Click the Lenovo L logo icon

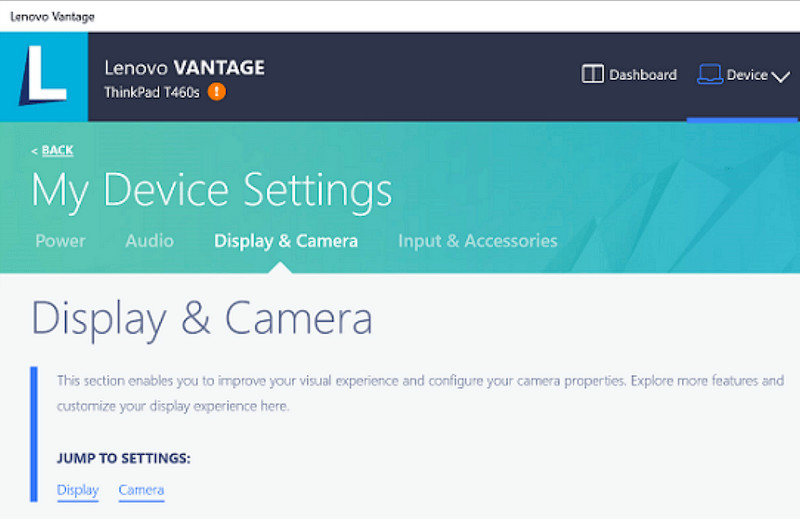(44, 77)
